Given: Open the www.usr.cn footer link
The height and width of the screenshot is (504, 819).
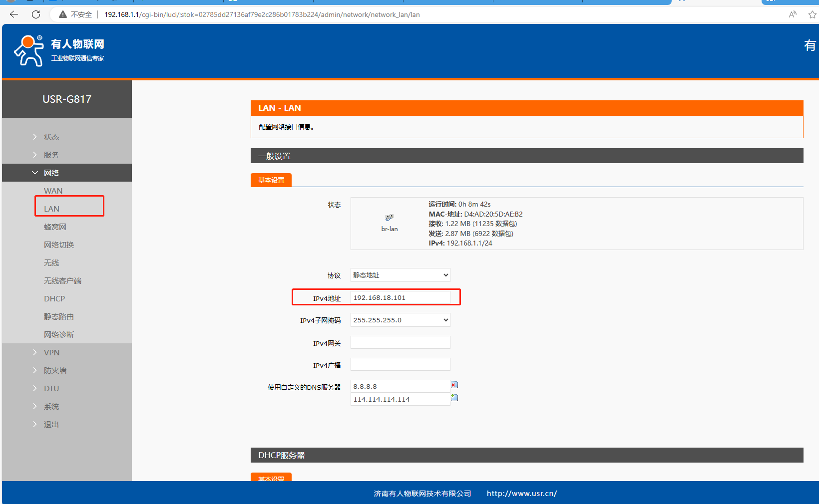Looking at the screenshot, I should [521, 493].
